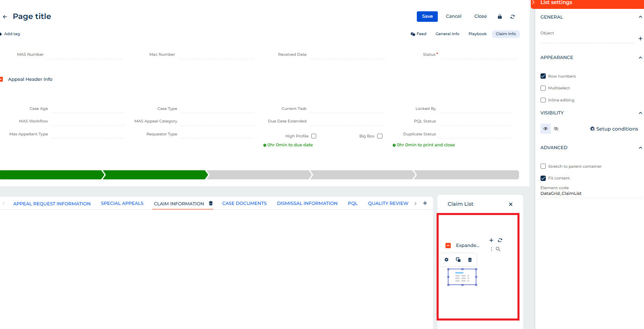
Task: Click the Object field in General
Action: (x=588, y=38)
